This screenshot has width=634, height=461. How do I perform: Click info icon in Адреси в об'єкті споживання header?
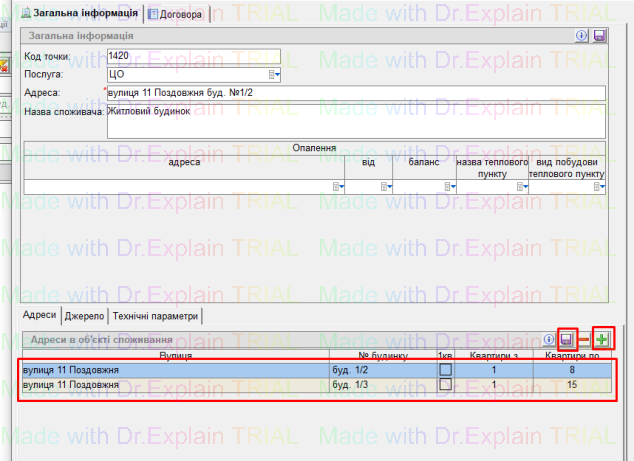[x=548, y=340]
